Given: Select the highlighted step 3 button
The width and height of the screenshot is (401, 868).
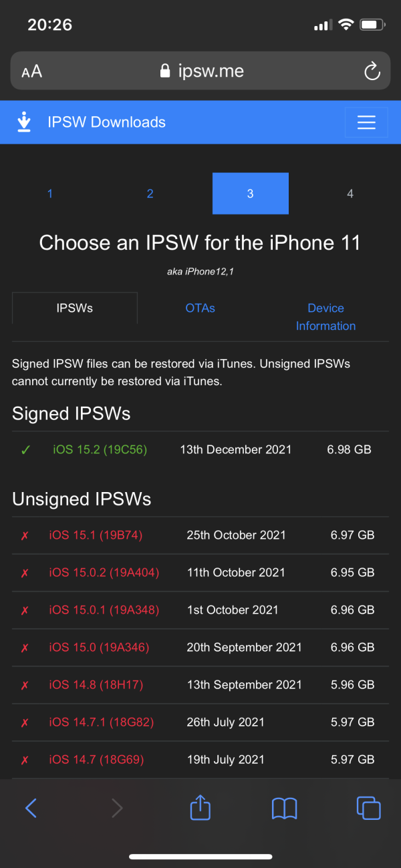Looking at the screenshot, I should (251, 194).
